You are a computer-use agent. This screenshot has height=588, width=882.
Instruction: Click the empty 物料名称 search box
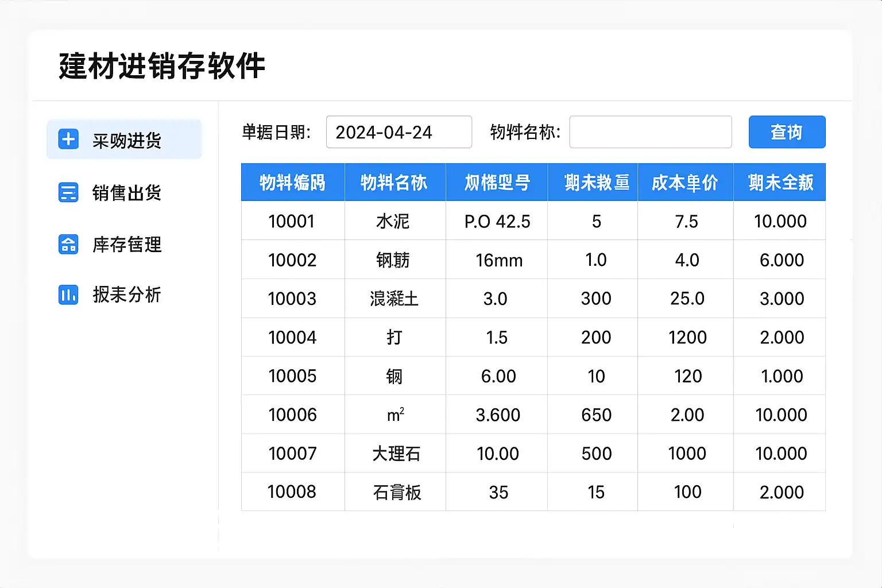click(651, 132)
